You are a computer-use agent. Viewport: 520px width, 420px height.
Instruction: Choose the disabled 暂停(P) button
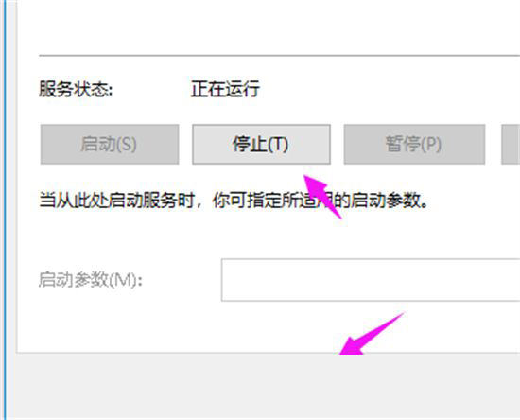[414, 145]
